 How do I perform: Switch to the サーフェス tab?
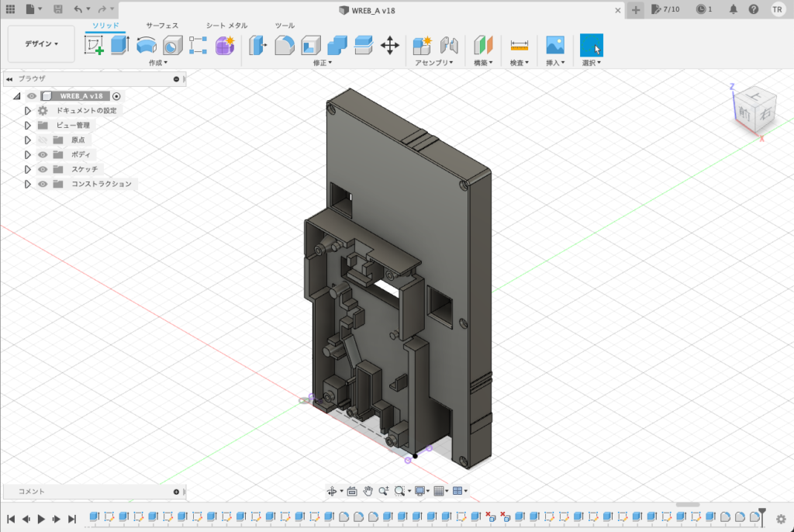click(162, 26)
